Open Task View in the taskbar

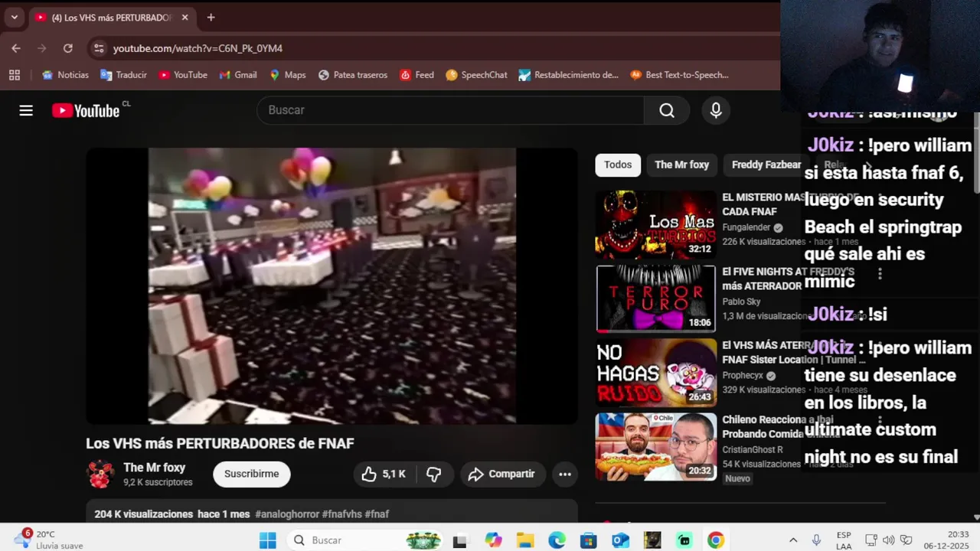tap(460, 540)
